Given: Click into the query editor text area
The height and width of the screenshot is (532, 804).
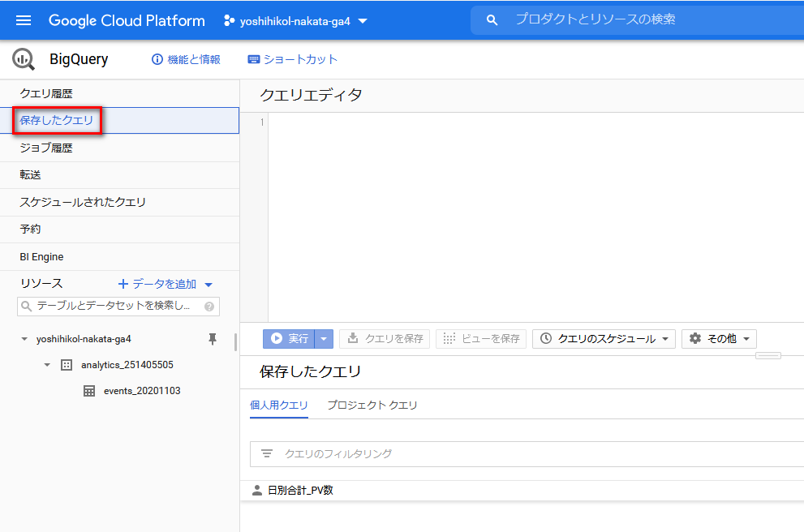Looking at the screenshot, I should pos(535,217).
